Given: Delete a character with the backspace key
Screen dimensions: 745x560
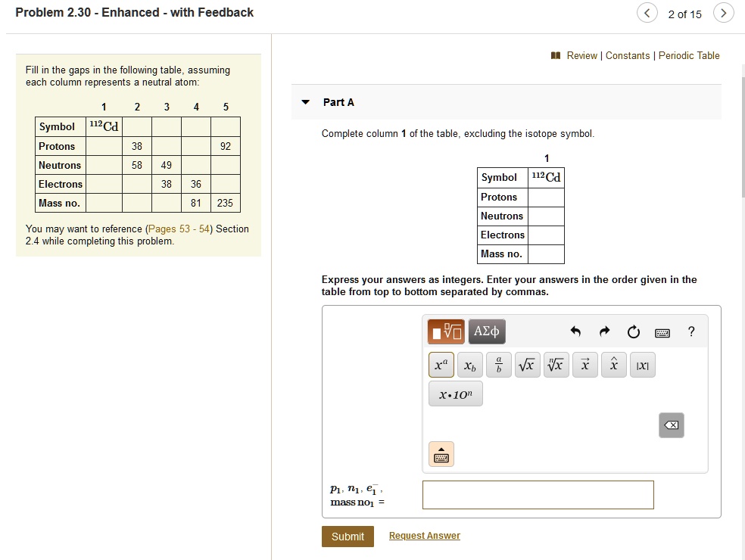Looking at the screenshot, I should [671, 425].
